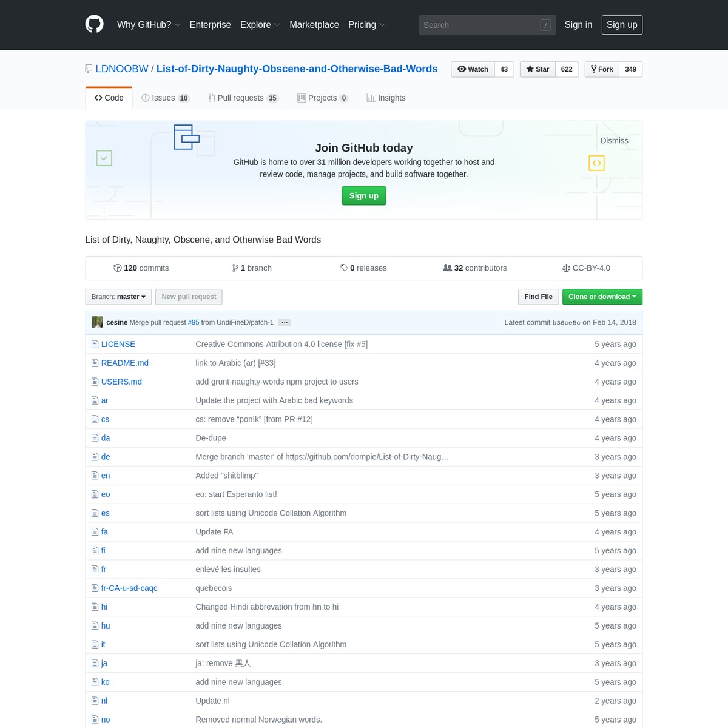This screenshot has width=728, height=728.
Task: Click inside the Search field
Action: (487, 25)
